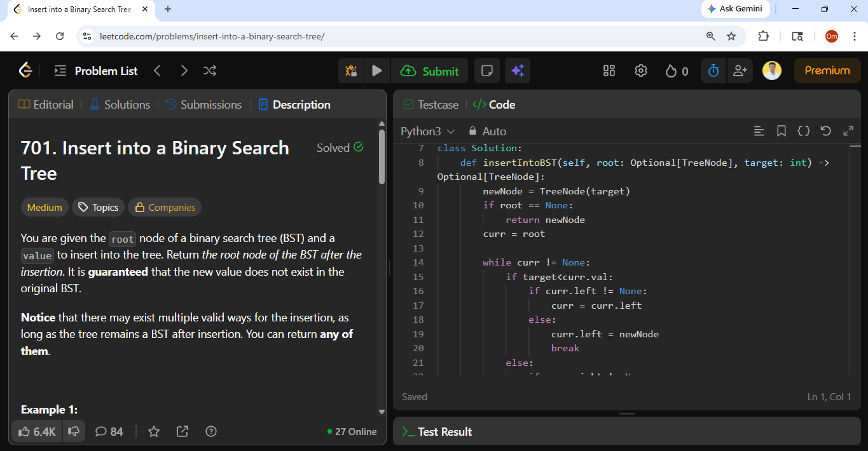868x451 pixels.
Task: Reset code to default with undo arrow
Action: point(826,131)
